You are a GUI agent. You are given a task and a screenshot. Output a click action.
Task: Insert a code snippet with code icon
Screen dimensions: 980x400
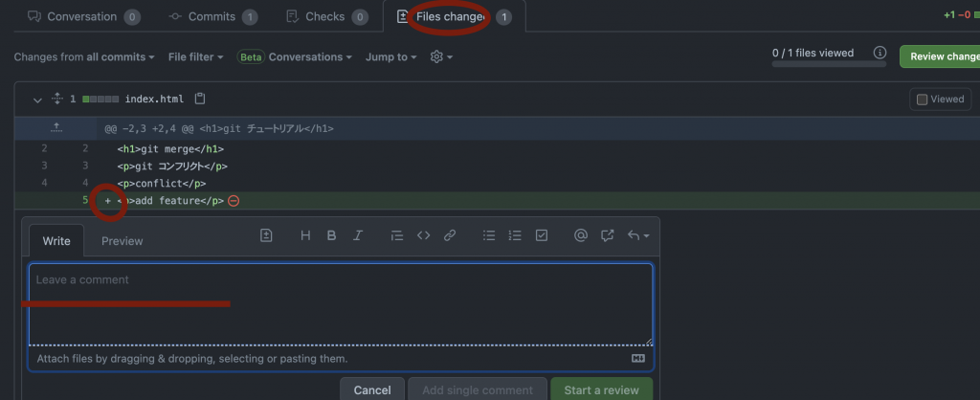(424, 235)
